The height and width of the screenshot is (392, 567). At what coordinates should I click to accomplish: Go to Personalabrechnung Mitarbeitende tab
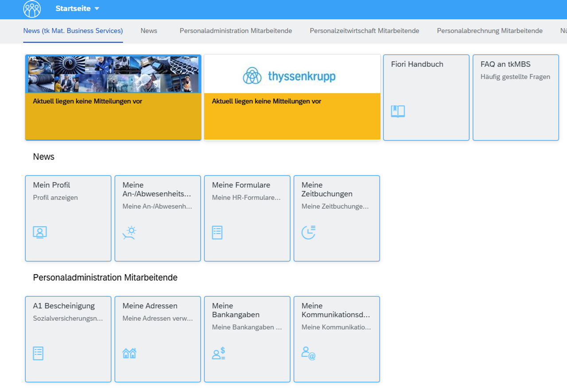(489, 31)
